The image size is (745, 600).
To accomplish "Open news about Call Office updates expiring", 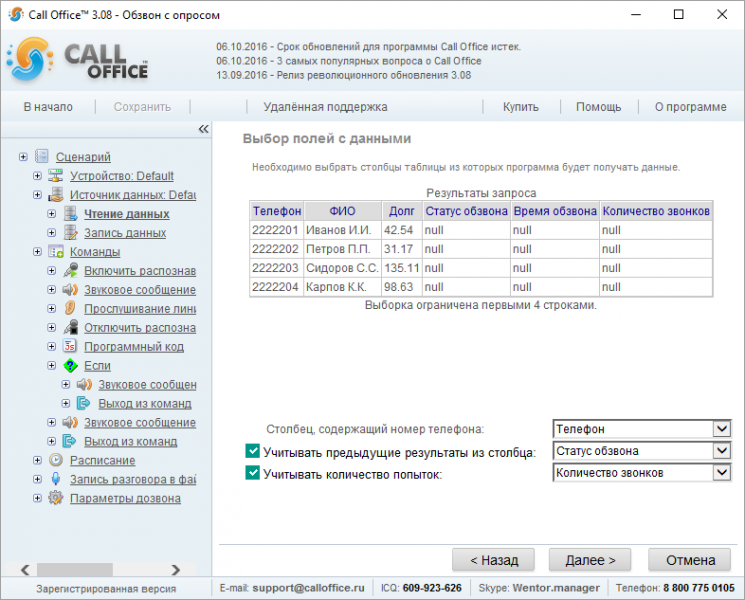I will [x=369, y=47].
